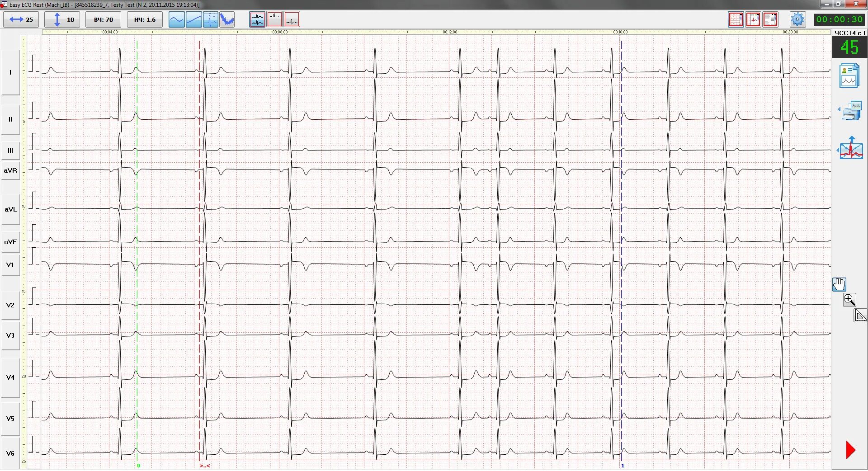This screenshot has height=471, width=868.
Task: Toggle the baseline drift filter icon
Action: (x=193, y=19)
